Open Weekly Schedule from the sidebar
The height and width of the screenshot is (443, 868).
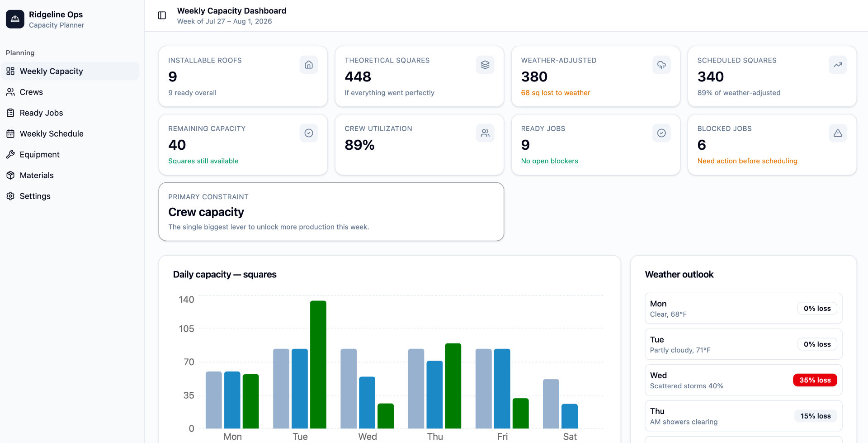[70, 133]
